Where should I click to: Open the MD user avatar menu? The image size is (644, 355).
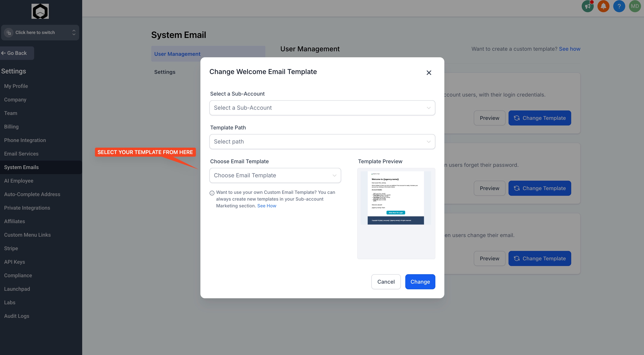coord(635,6)
